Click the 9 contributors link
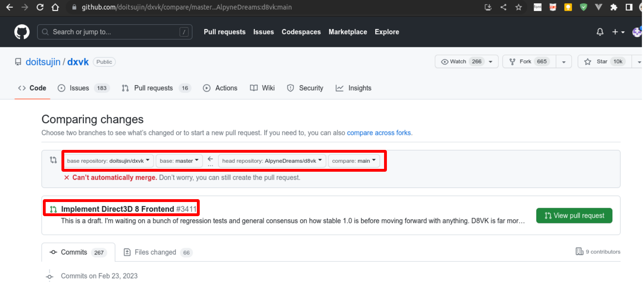The width and height of the screenshot is (644, 282). click(598, 252)
